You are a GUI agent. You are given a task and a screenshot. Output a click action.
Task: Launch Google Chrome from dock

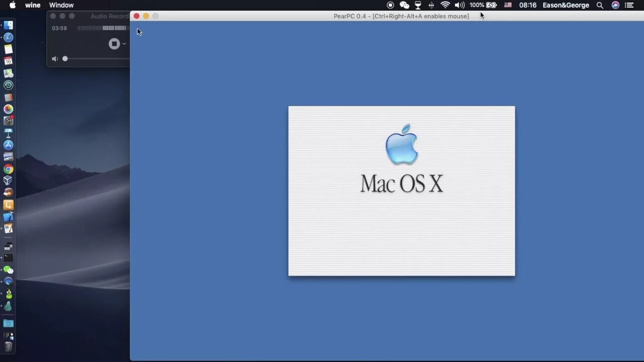(x=9, y=169)
